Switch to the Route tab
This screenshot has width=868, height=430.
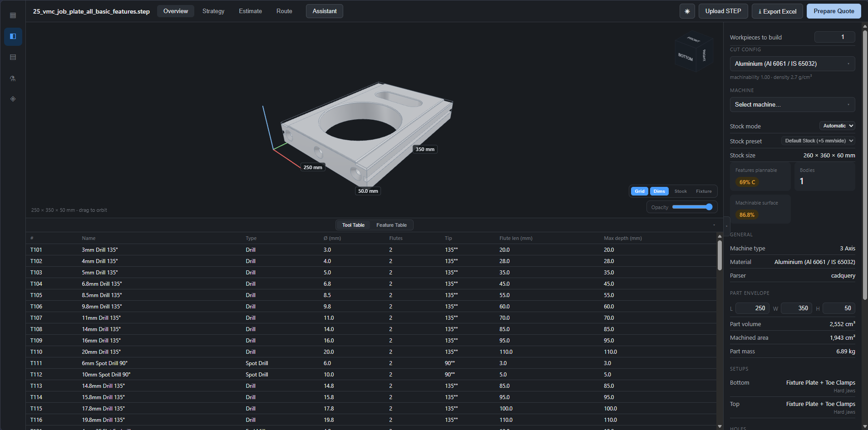[284, 11]
